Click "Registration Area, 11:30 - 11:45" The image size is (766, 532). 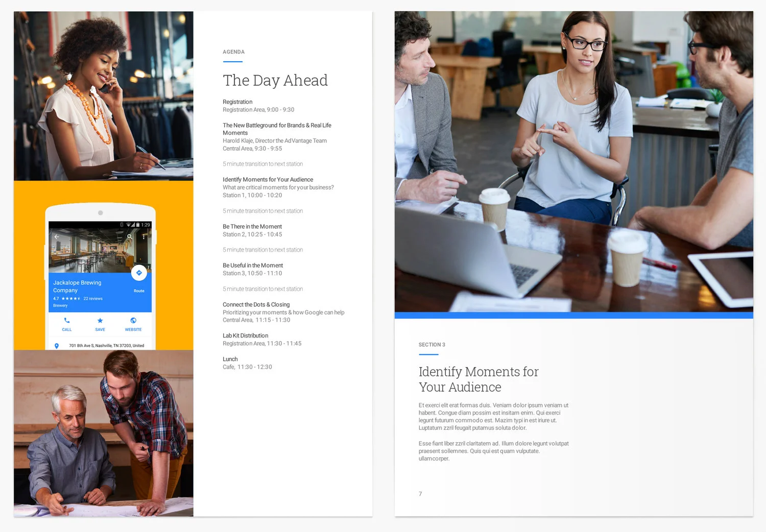[262, 344]
